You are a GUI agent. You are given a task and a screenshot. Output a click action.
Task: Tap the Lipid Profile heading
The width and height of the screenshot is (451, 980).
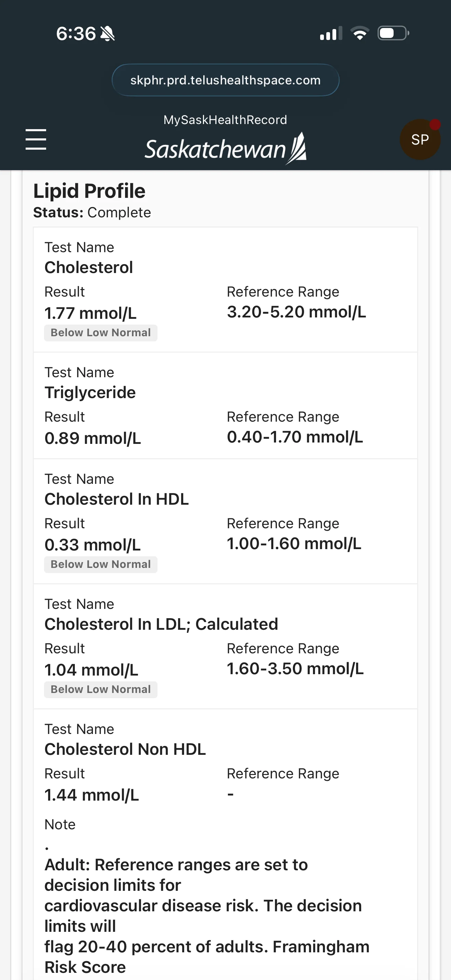pos(90,191)
